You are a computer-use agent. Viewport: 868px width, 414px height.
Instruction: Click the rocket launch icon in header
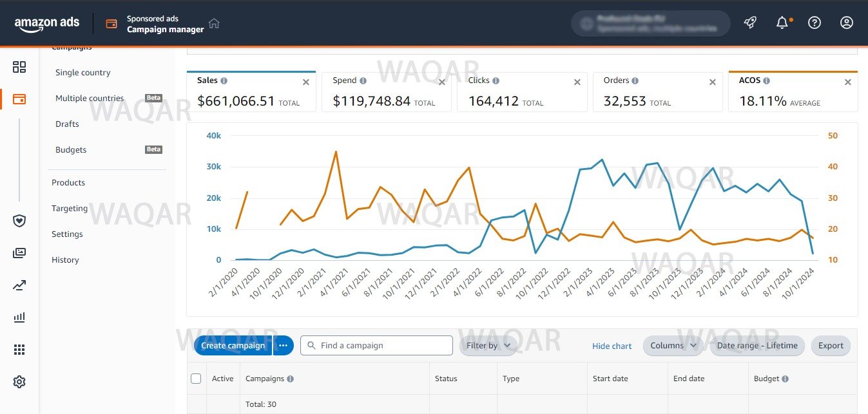pos(749,23)
